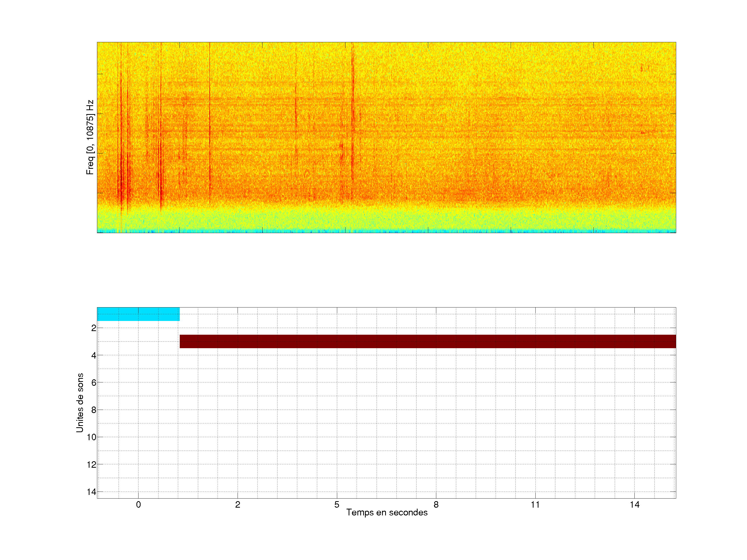Viewport: 747px width, 560px height.
Task: Click the x-axis tick label 2
Action: [x=237, y=505]
